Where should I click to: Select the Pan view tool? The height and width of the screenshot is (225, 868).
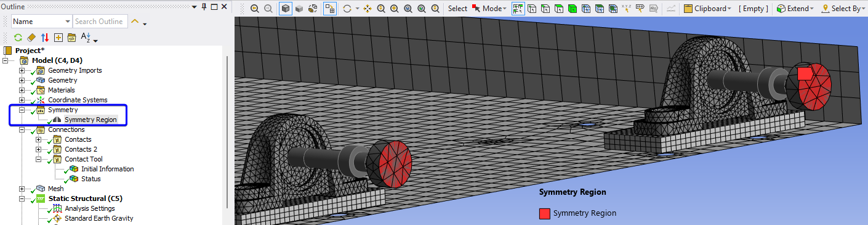(x=368, y=9)
